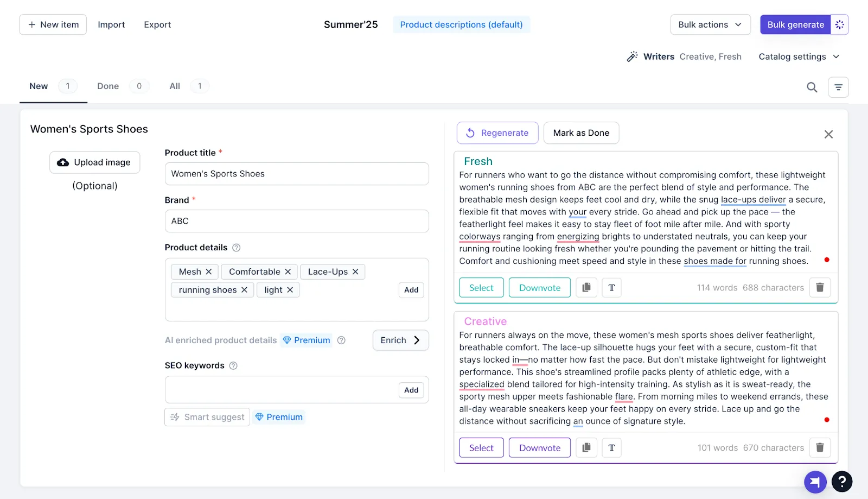Click the Smart suggest button
The image size is (868, 499).
[x=207, y=417]
